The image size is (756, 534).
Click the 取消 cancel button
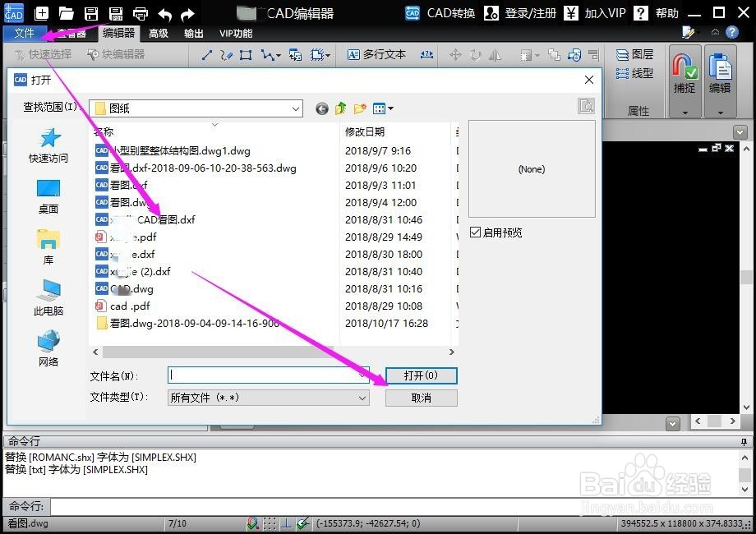[421, 398]
